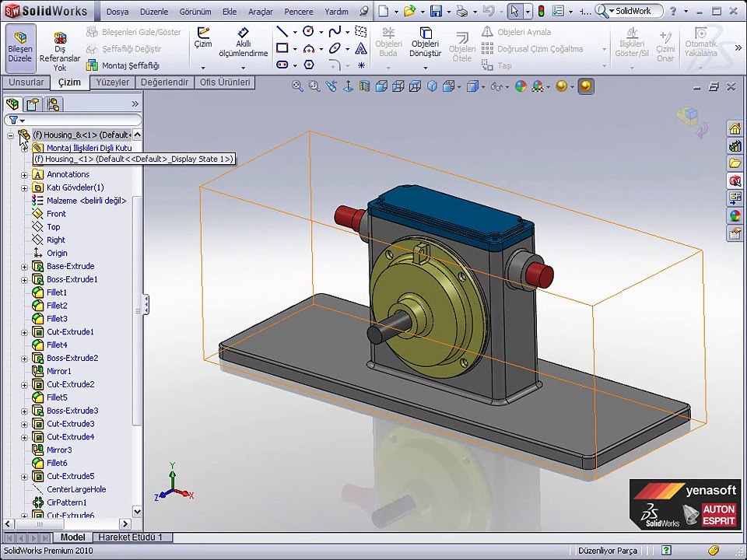The height and width of the screenshot is (560, 747).
Task: Select the Text sketch tool
Action: [x=361, y=48]
